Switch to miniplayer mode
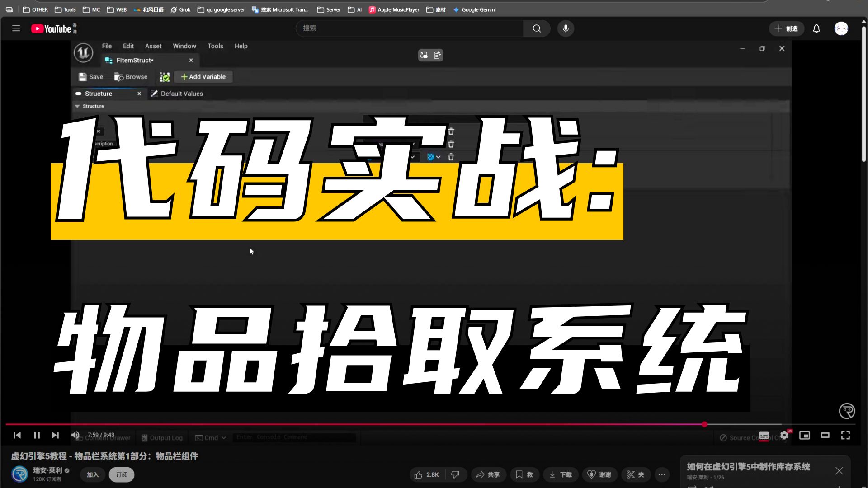This screenshot has height=488, width=868. (805, 435)
